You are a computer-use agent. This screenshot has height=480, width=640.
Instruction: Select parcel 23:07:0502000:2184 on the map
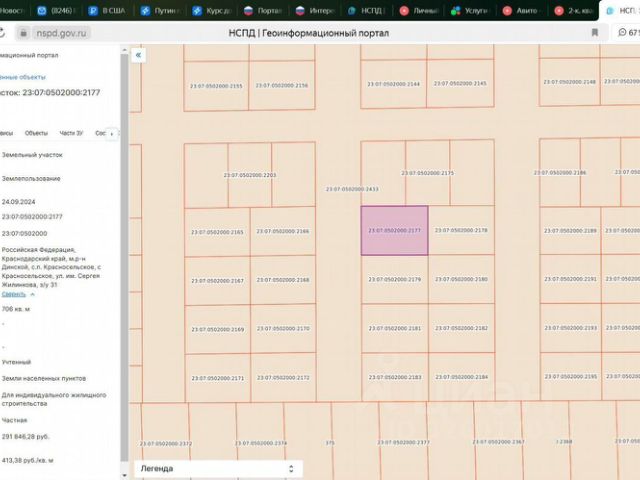(461, 377)
